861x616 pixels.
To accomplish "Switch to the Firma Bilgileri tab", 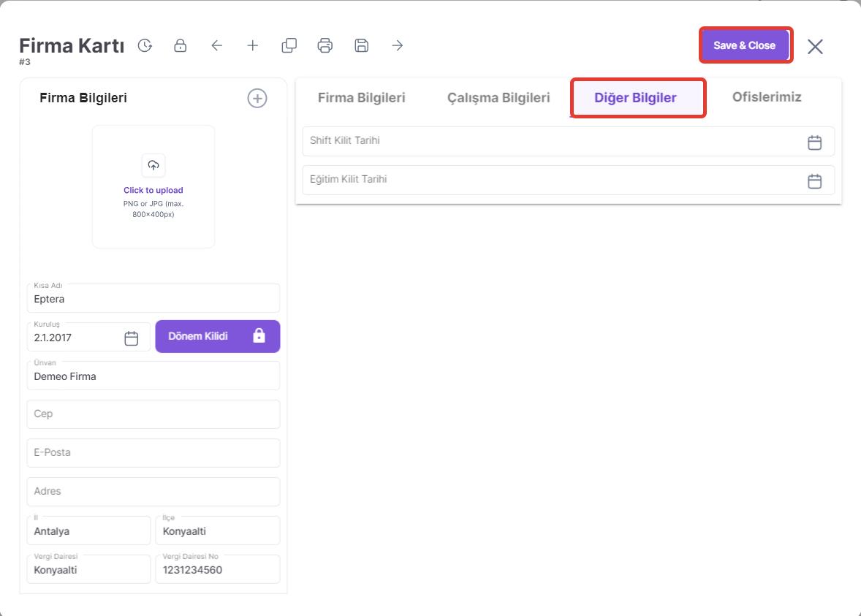I will (361, 98).
